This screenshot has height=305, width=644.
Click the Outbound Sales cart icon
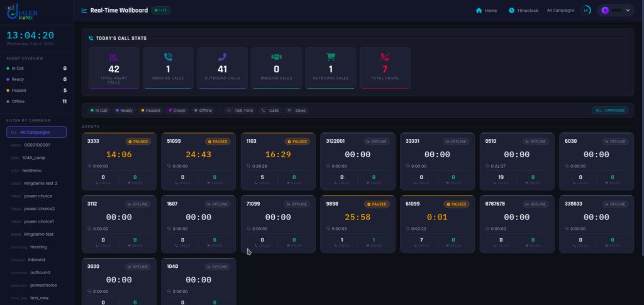[x=331, y=57]
